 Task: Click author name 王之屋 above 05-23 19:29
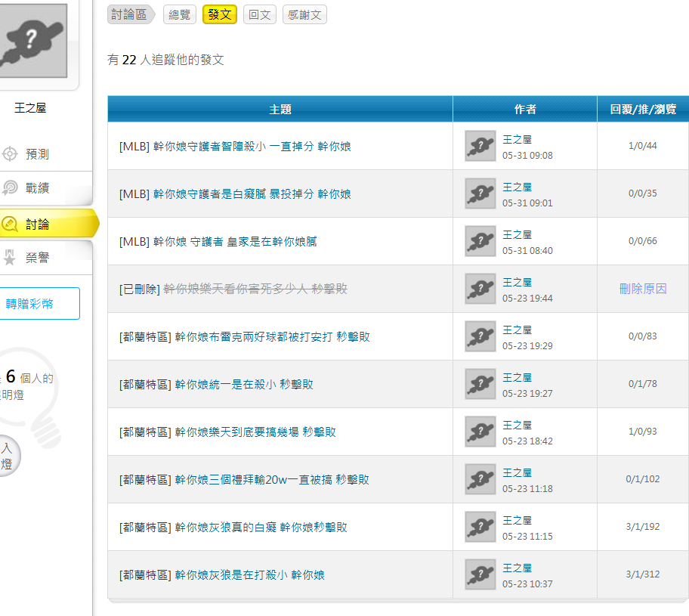[518, 330]
